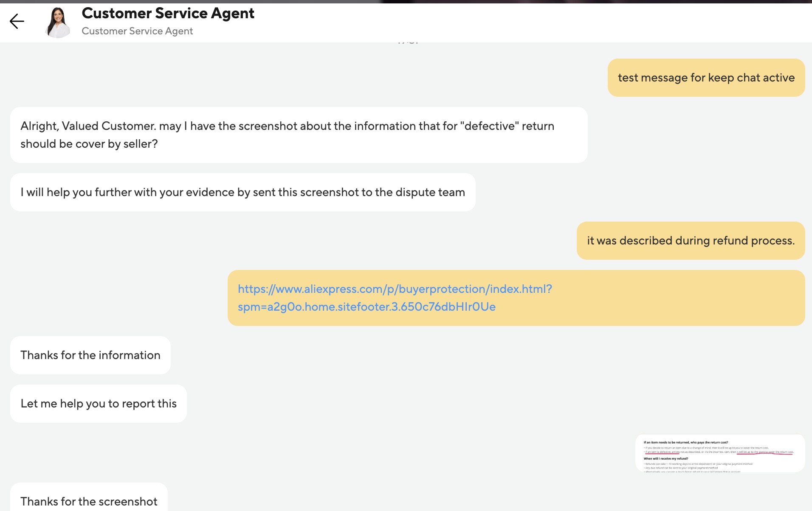Select the 'test message for keep chat active' bubble
Image resolution: width=812 pixels, height=511 pixels.
click(x=706, y=78)
